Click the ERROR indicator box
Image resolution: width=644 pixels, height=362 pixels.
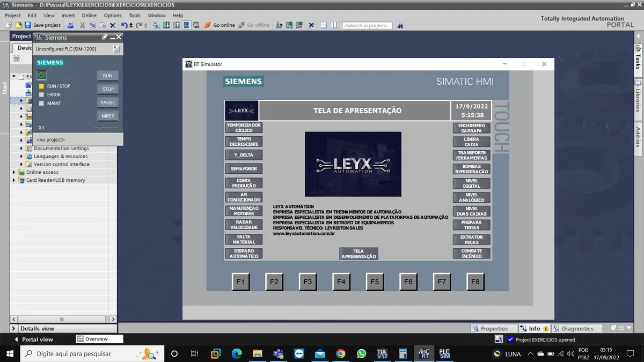(41, 95)
